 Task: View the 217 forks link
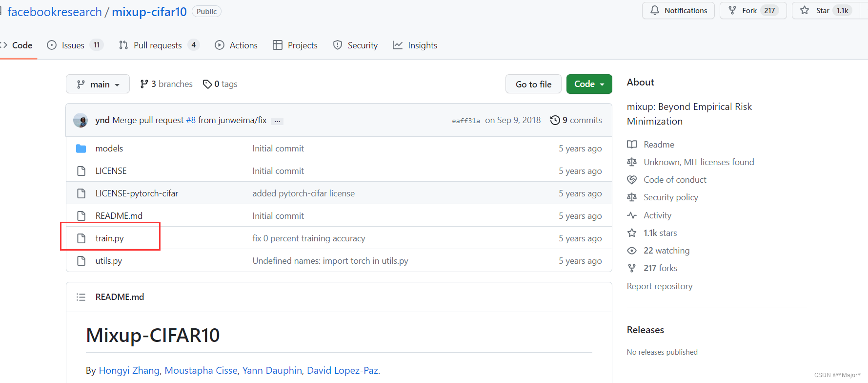coord(660,268)
